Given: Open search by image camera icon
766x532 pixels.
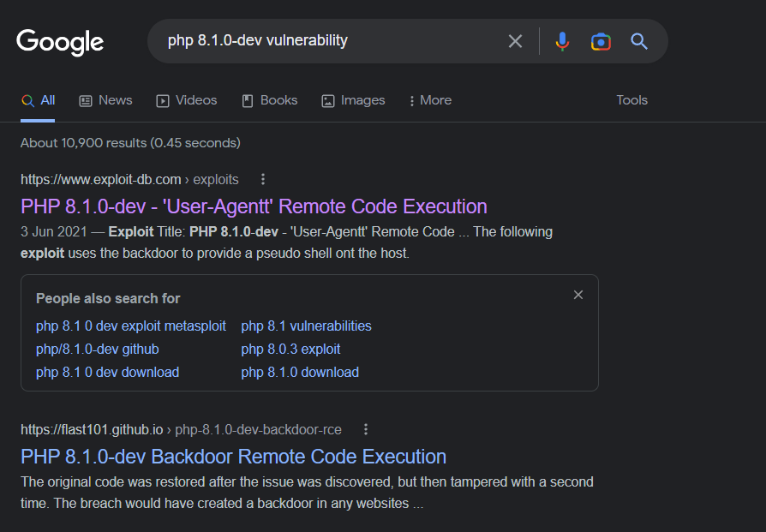Looking at the screenshot, I should [x=601, y=41].
